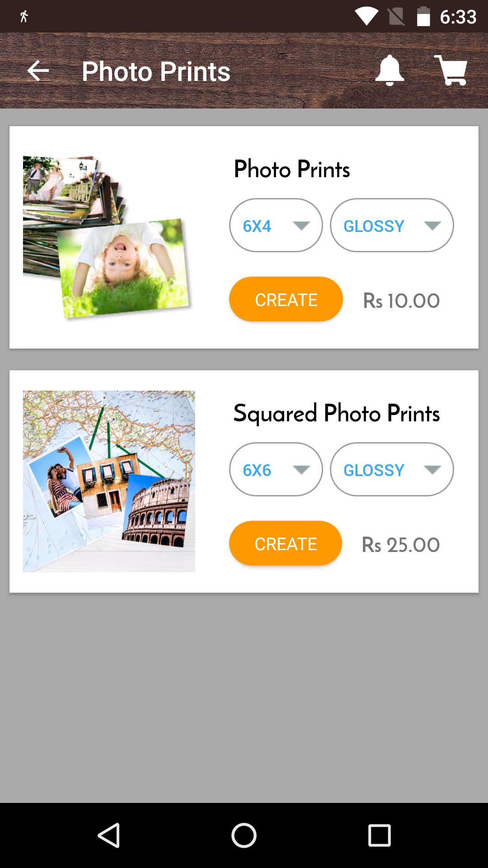Tap the battery status icon
Viewport: 488px width, 868px height.
pyautogui.click(x=423, y=17)
